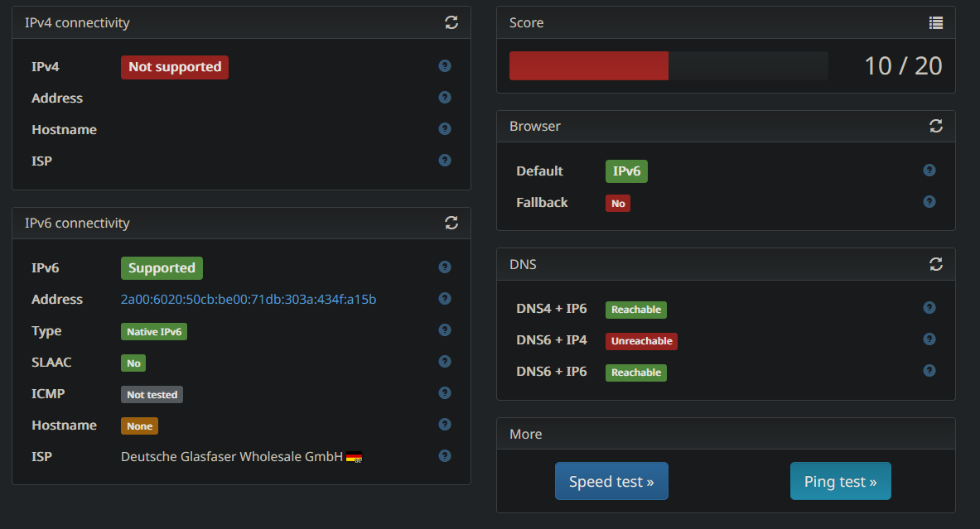Image resolution: width=980 pixels, height=529 pixels.
Task: Refresh the IPv4 connectivity panel
Action: pos(451,22)
